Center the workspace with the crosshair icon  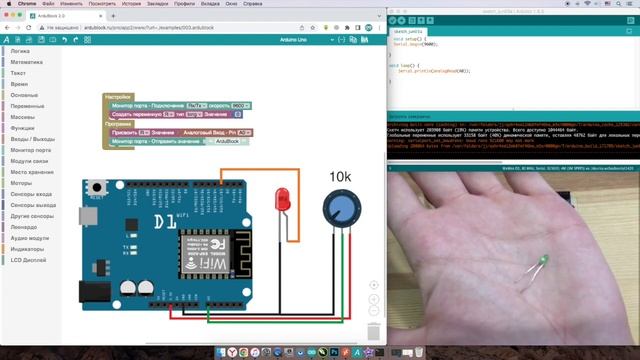pos(373,285)
